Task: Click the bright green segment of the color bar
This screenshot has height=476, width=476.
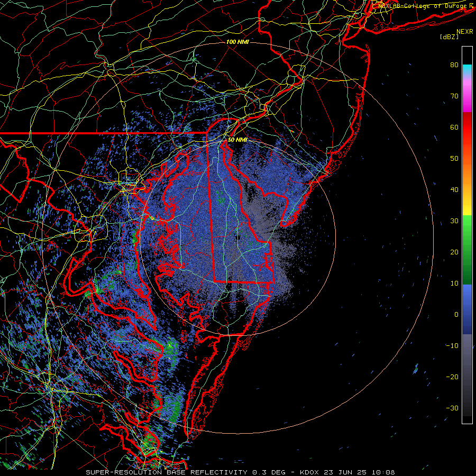Action: click(467, 225)
